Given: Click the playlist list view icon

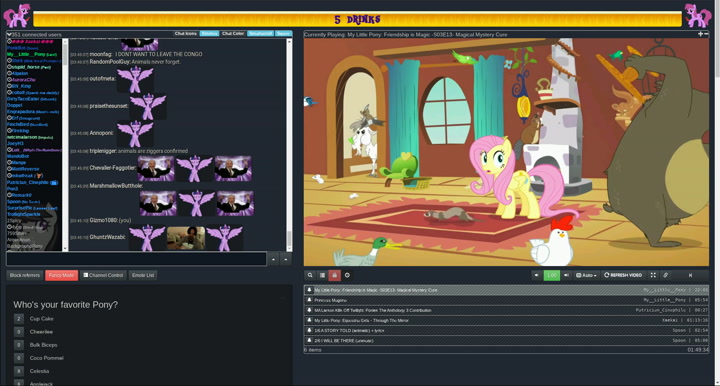Looking at the screenshot, I should pyautogui.click(x=322, y=275).
